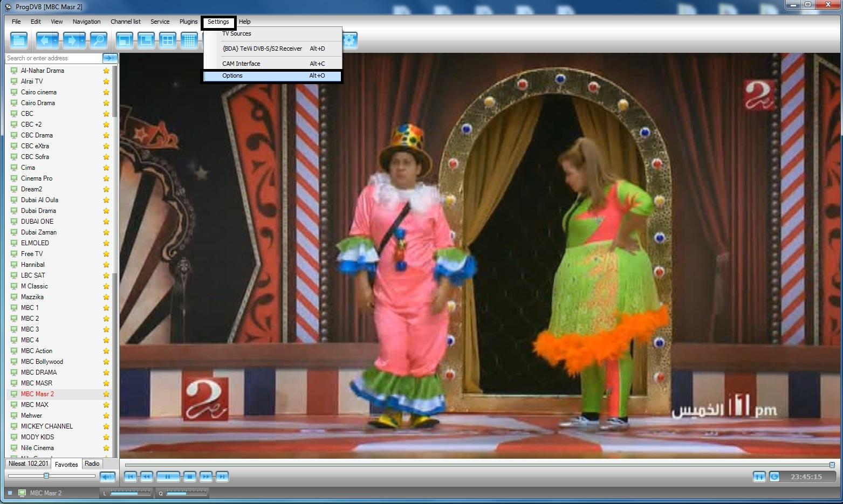This screenshot has height=504, width=843.
Task: Open the equalizer sliders icon
Action: click(x=759, y=477)
